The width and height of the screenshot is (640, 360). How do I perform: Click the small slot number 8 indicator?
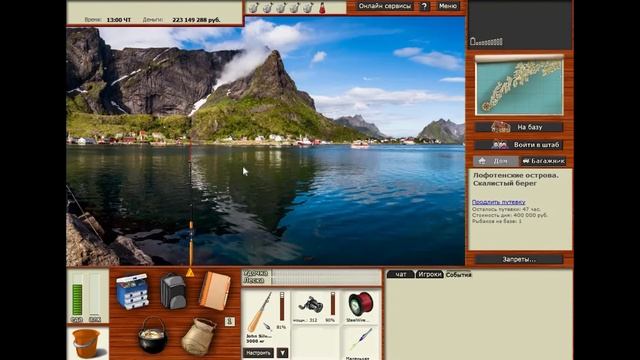[230, 322]
